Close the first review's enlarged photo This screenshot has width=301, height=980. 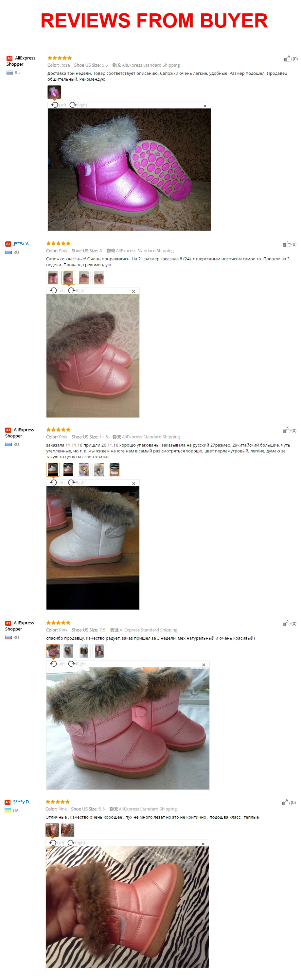click(x=204, y=106)
